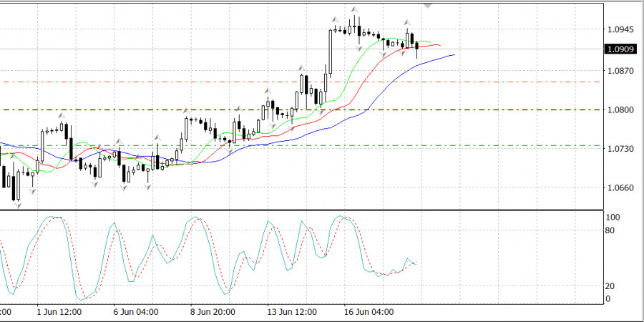Click the 16 Jun 04:00 time label

click(x=369, y=313)
